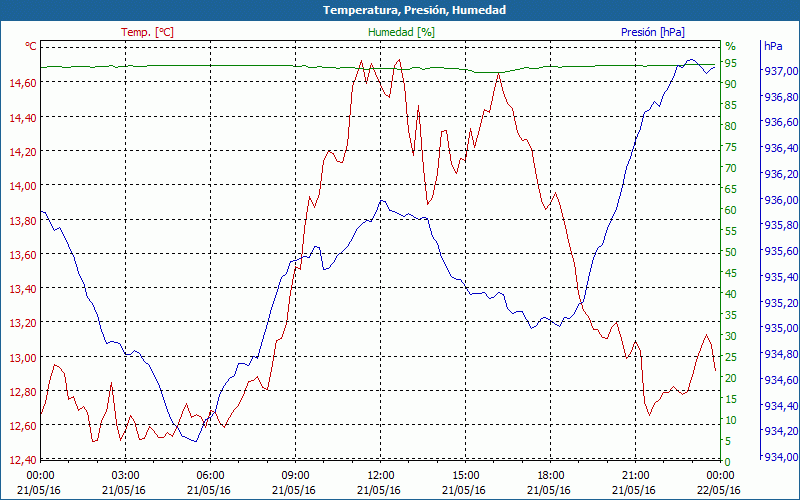Select the red "Temp. [°C]" legend label
Screen dimensions: 800x500
click(x=147, y=32)
